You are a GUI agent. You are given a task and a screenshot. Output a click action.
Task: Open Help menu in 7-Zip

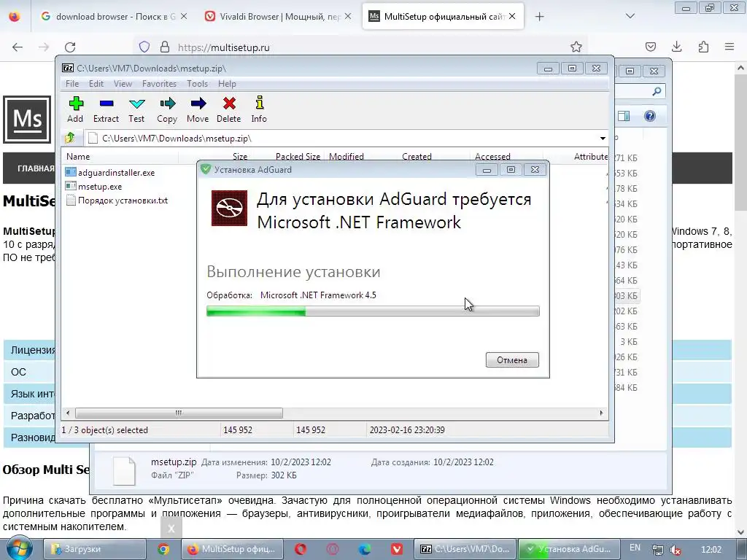click(227, 84)
